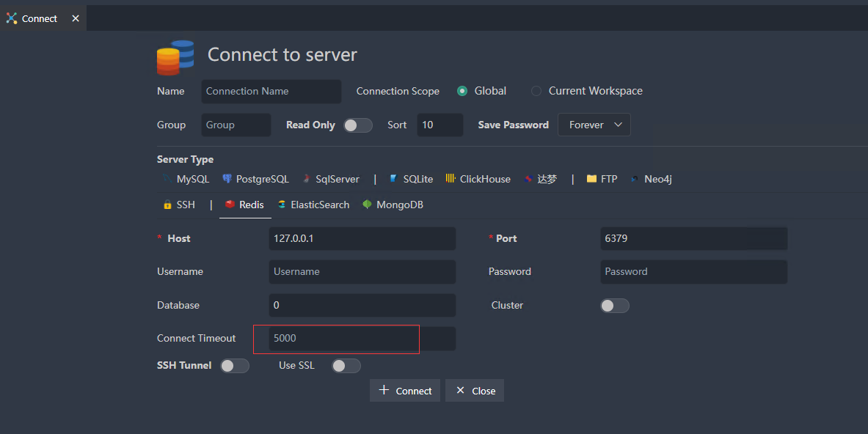Select the ElasticSearch server type
This screenshot has height=434, width=868.
tap(313, 205)
